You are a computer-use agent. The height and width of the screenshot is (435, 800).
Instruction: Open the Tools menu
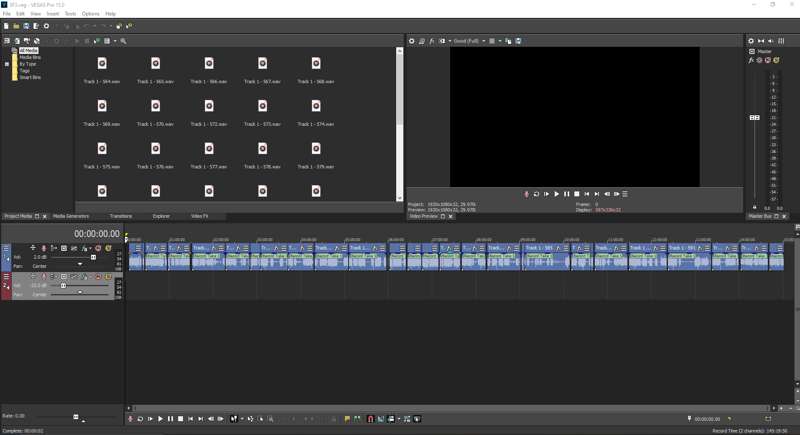(70, 14)
